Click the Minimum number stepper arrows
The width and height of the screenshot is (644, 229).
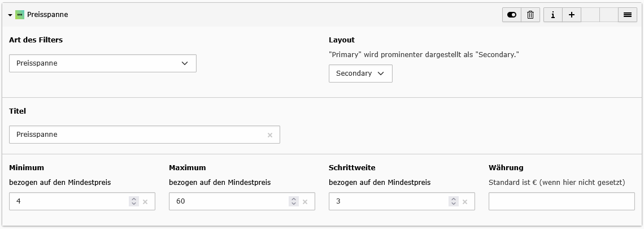(x=134, y=201)
